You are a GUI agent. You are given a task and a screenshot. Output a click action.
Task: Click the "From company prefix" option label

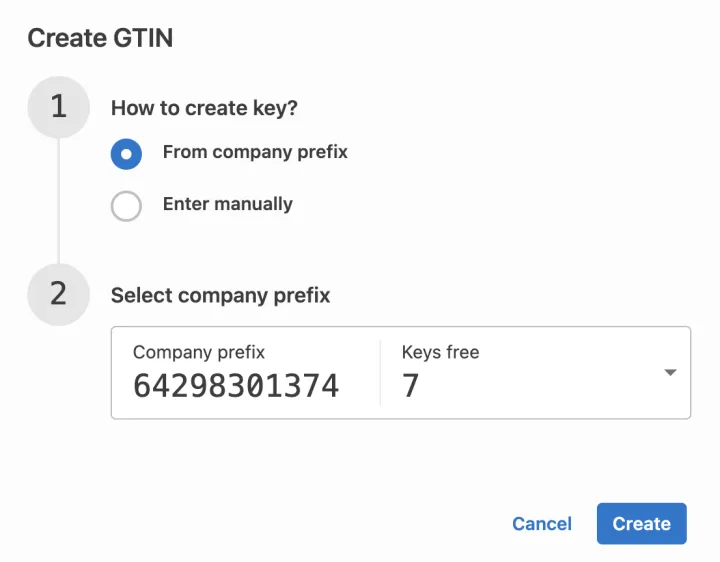pyautogui.click(x=255, y=152)
